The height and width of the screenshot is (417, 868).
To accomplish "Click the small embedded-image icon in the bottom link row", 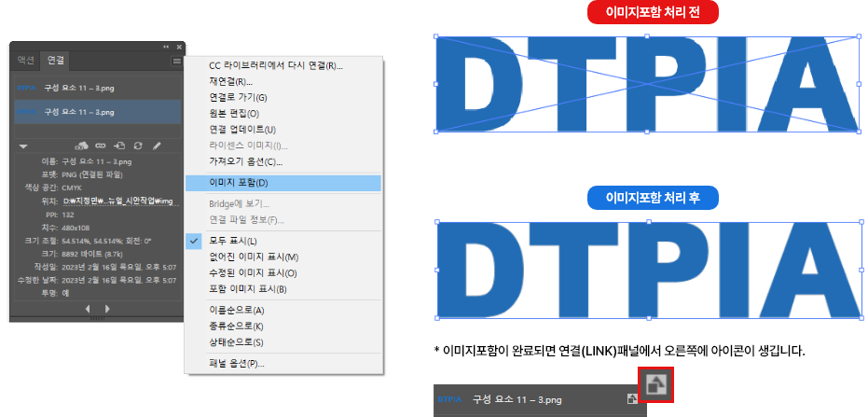I will coord(631,398).
